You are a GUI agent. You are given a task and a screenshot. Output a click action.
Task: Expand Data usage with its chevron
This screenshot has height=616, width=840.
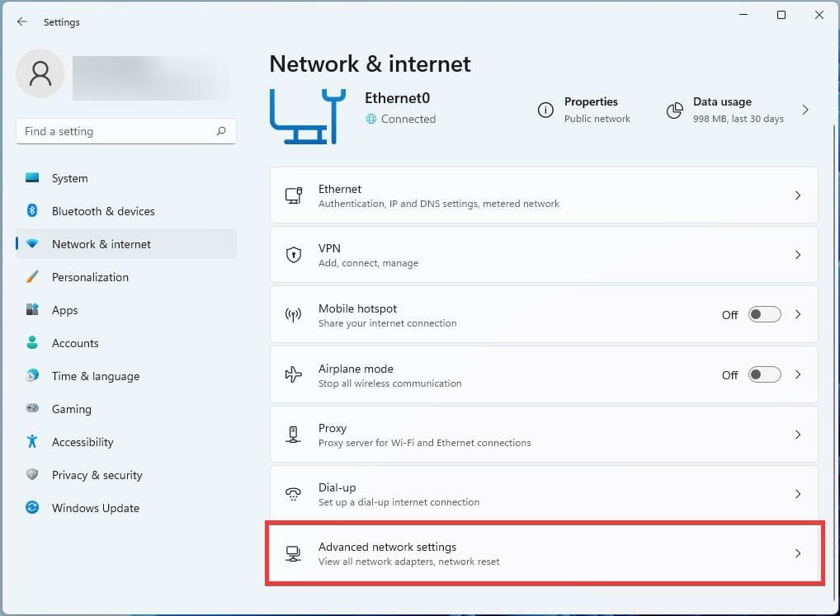[805, 110]
